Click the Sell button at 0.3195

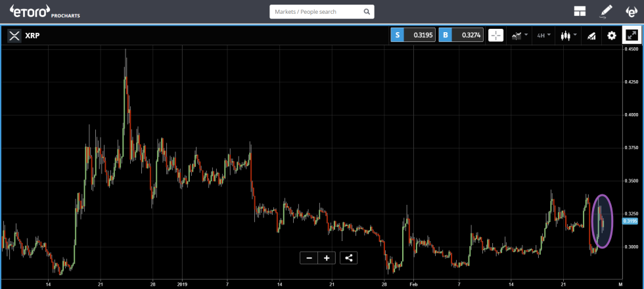[x=413, y=35]
